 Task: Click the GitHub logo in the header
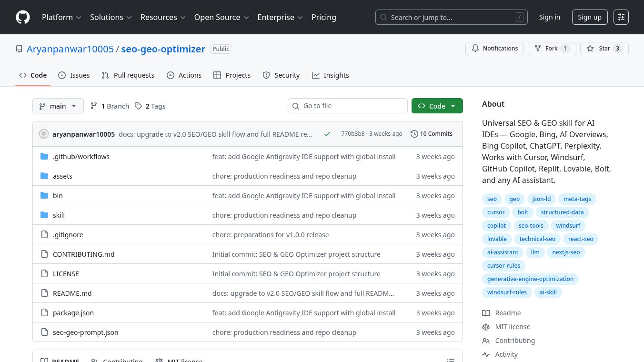pos(22,17)
